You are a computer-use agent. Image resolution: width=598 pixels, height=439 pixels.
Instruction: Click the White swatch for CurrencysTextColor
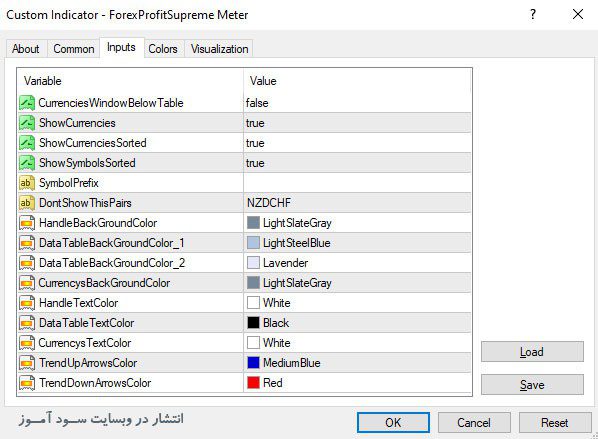253,343
